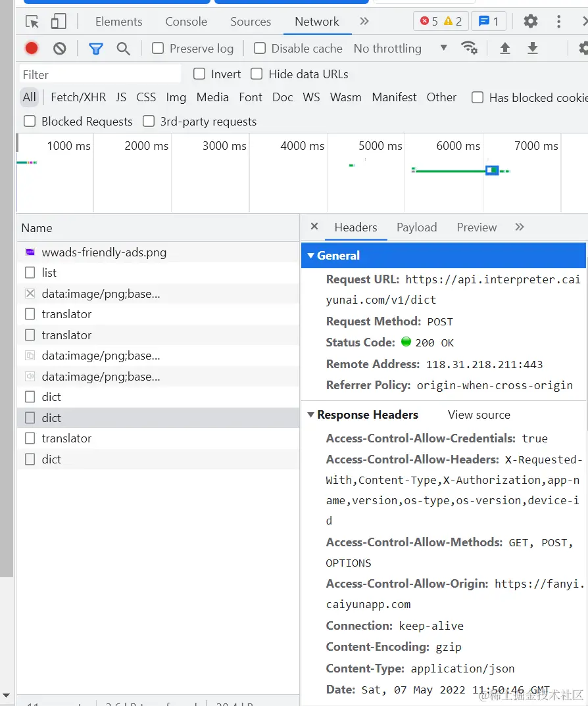This screenshot has height=706, width=588.
Task: Activate the inspect element picker icon
Action: pos(32,21)
